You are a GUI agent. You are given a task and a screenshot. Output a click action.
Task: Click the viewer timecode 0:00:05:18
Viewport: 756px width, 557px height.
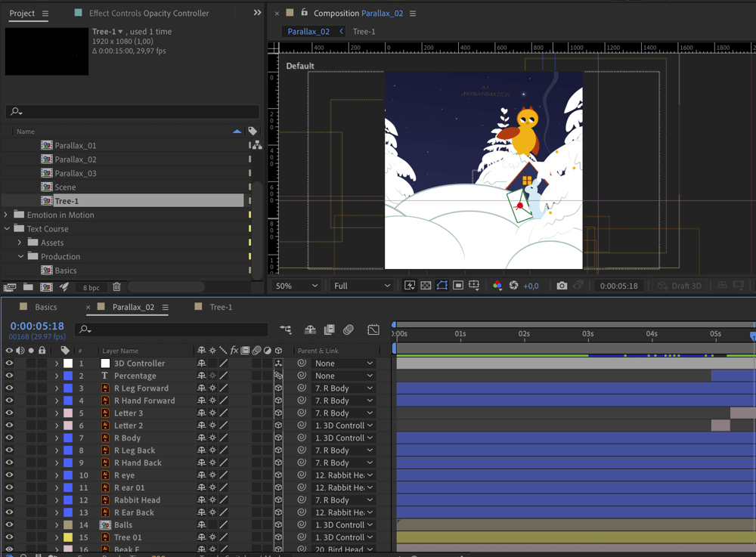pyautogui.click(x=618, y=286)
